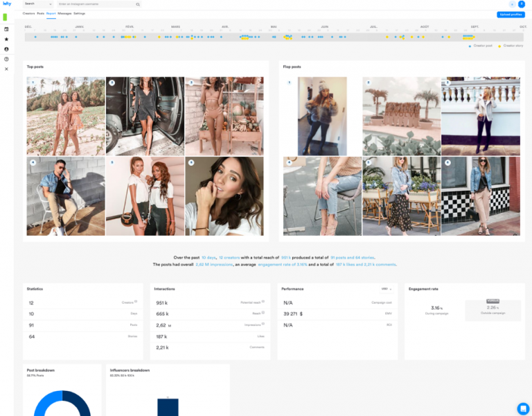532x416 pixels.
Task: Click the '10 days' link in summary
Action: (209, 257)
